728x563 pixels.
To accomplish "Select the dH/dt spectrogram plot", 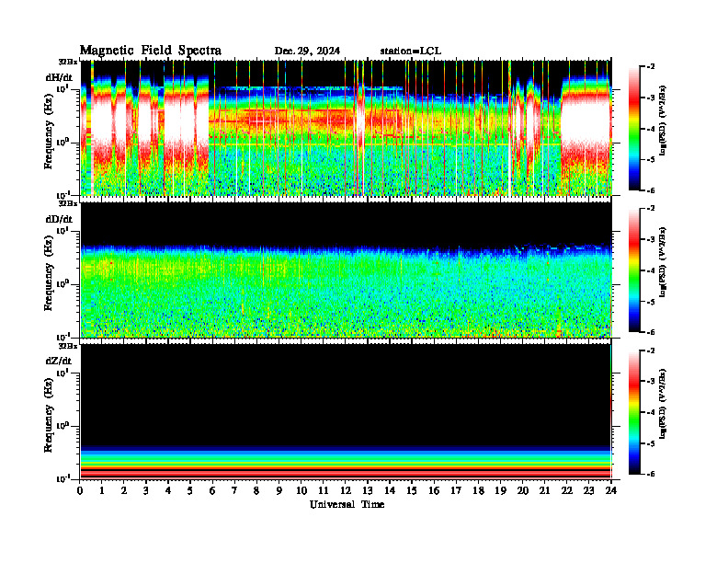I will point(346,128).
